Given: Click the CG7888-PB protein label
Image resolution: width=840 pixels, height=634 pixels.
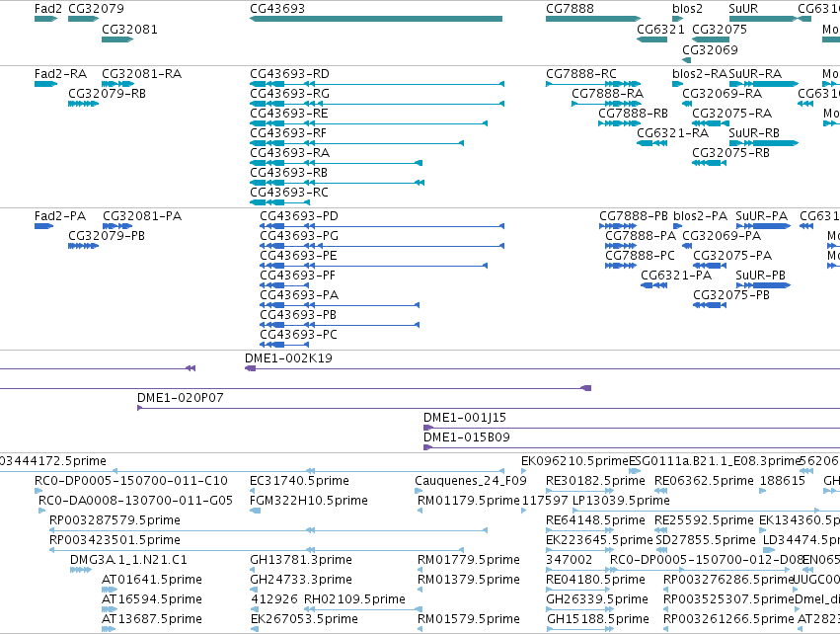Looking at the screenshot, I should click(x=634, y=216).
